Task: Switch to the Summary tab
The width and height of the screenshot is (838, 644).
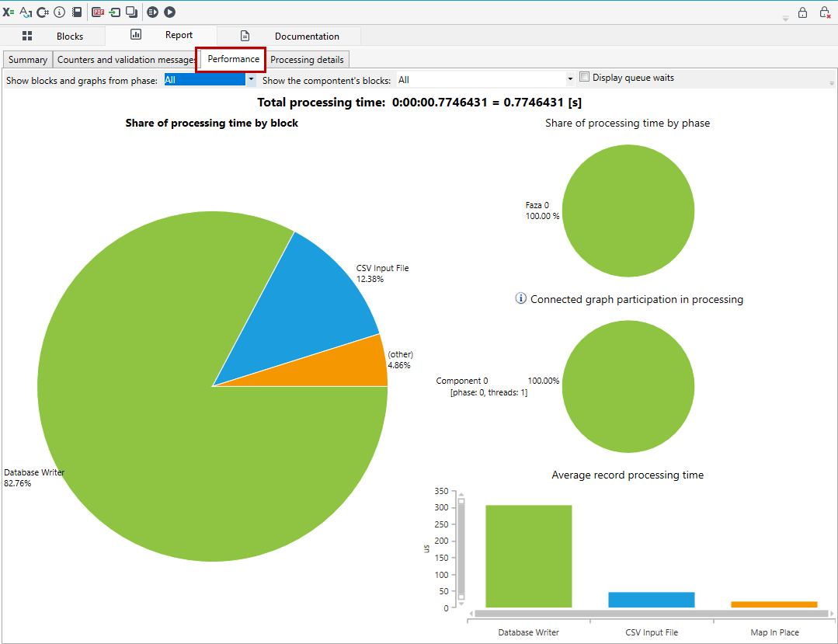Action: tap(28, 59)
